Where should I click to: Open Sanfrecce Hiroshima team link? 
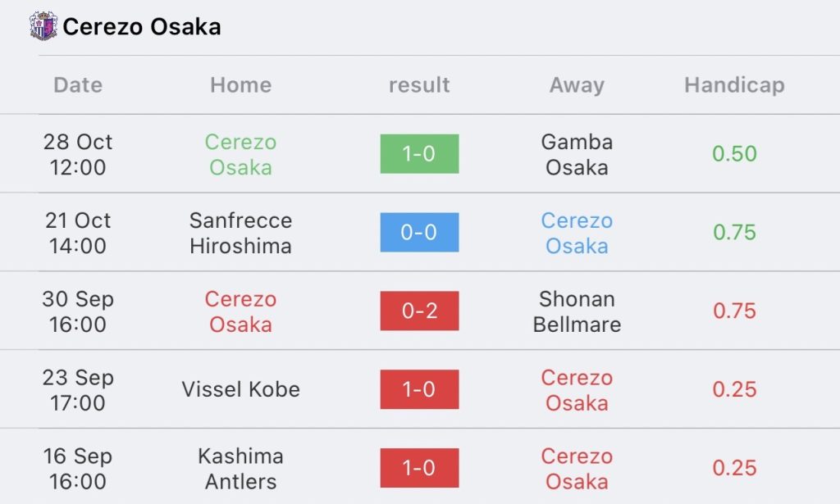240,234
